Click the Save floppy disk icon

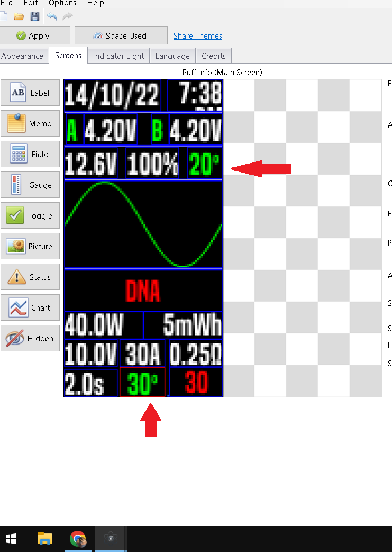pos(35,16)
